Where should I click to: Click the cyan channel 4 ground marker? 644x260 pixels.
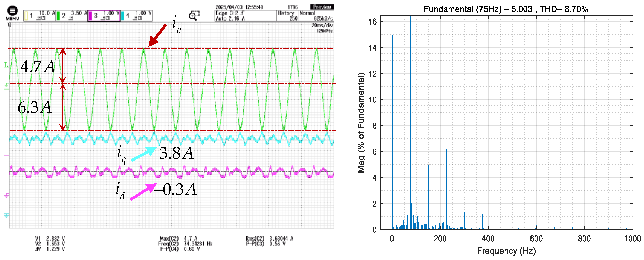(6, 215)
